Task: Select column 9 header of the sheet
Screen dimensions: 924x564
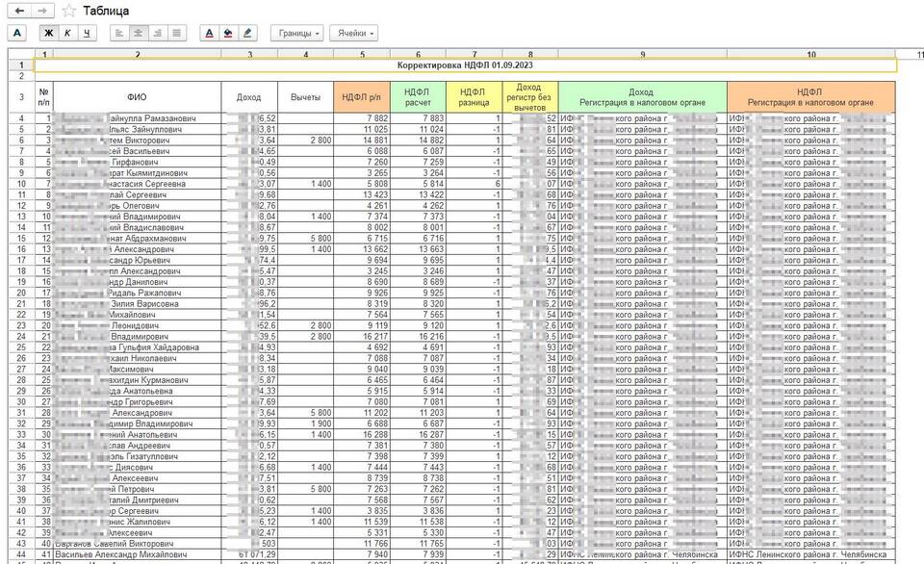Action: [x=642, y=54]
